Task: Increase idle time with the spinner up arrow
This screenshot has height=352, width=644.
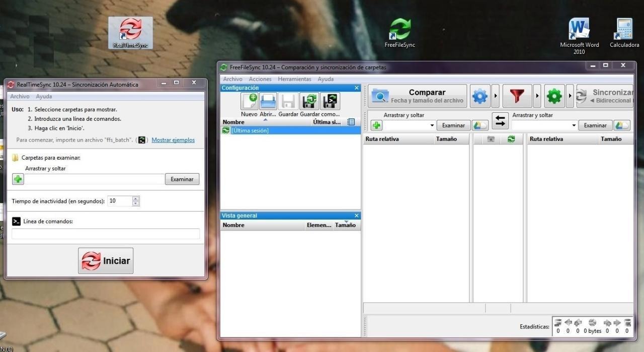Action: coord(136,198)
